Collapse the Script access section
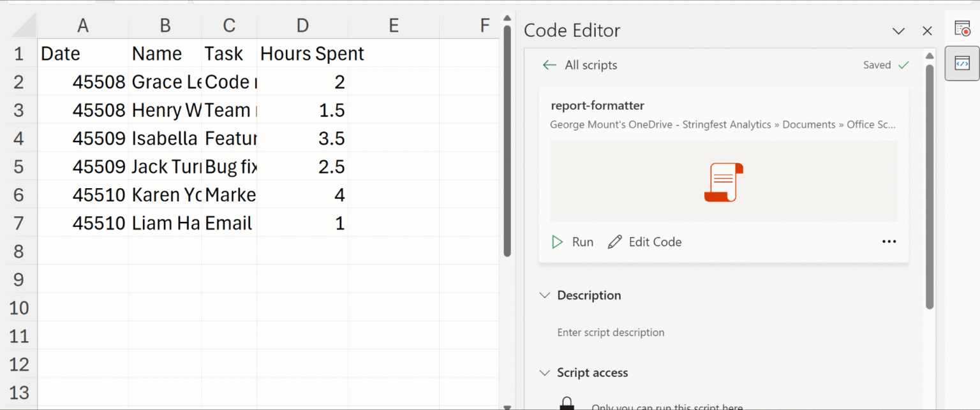The width and height of the screenshot is (980, 410). [545, 372]
